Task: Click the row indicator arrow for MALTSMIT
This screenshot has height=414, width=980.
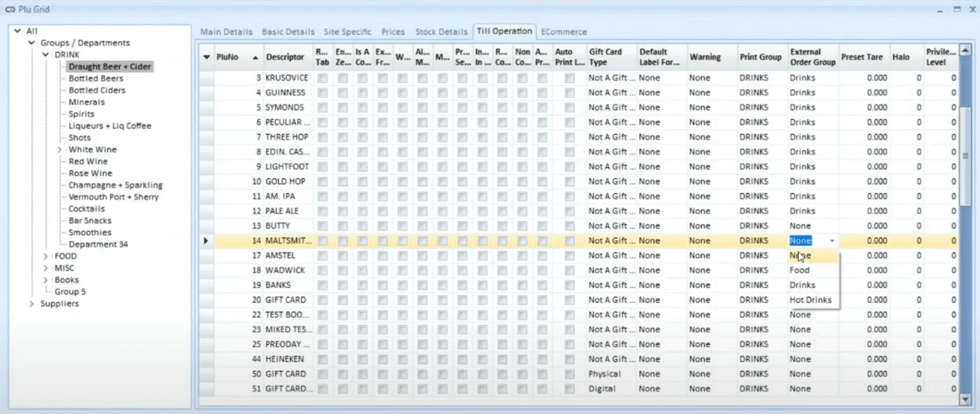Action: click(x=206, y=241)
